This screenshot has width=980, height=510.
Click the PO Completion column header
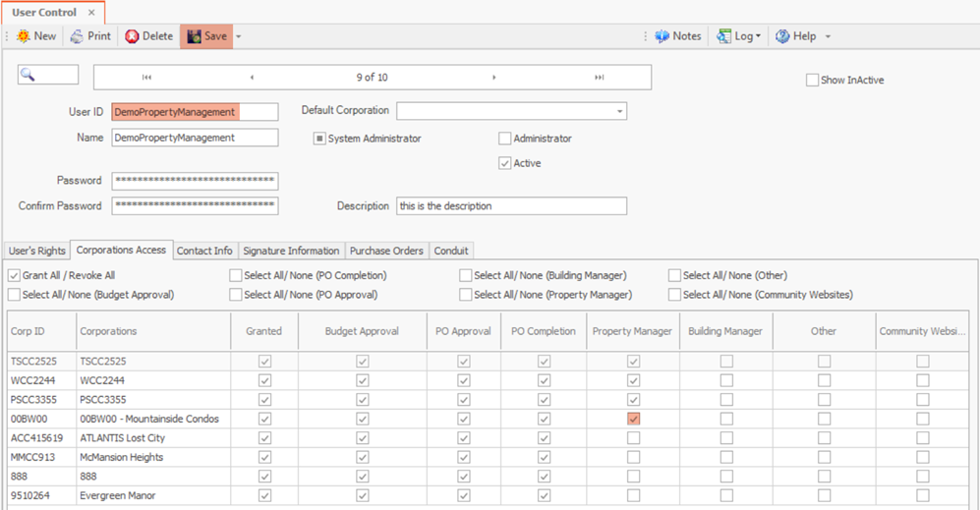click(544, 331)
